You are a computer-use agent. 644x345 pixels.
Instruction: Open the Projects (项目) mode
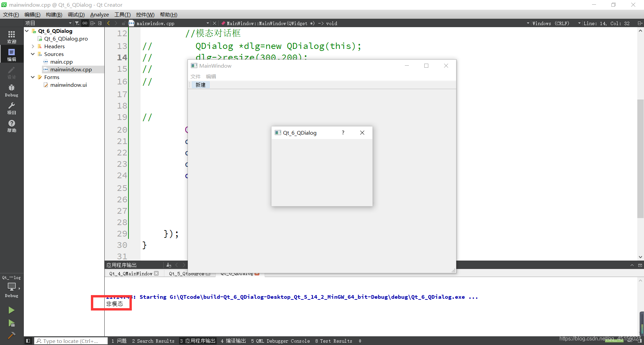click(x=12, y=108)
